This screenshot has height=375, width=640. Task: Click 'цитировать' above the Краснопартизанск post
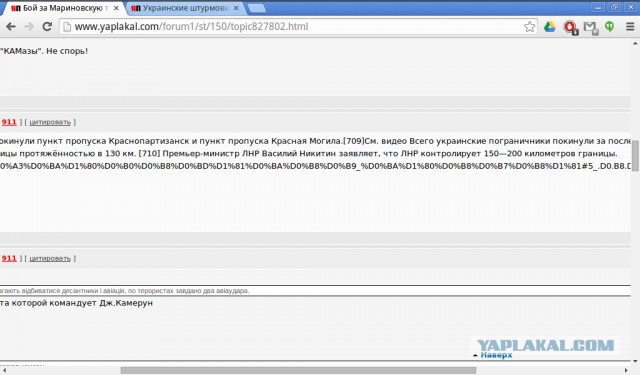(x=50, y=122)
